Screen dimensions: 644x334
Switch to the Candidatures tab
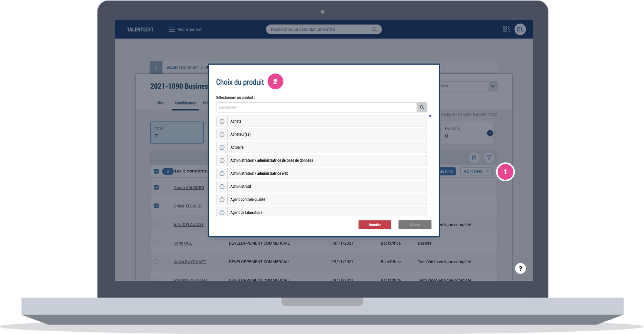(185, 103)
